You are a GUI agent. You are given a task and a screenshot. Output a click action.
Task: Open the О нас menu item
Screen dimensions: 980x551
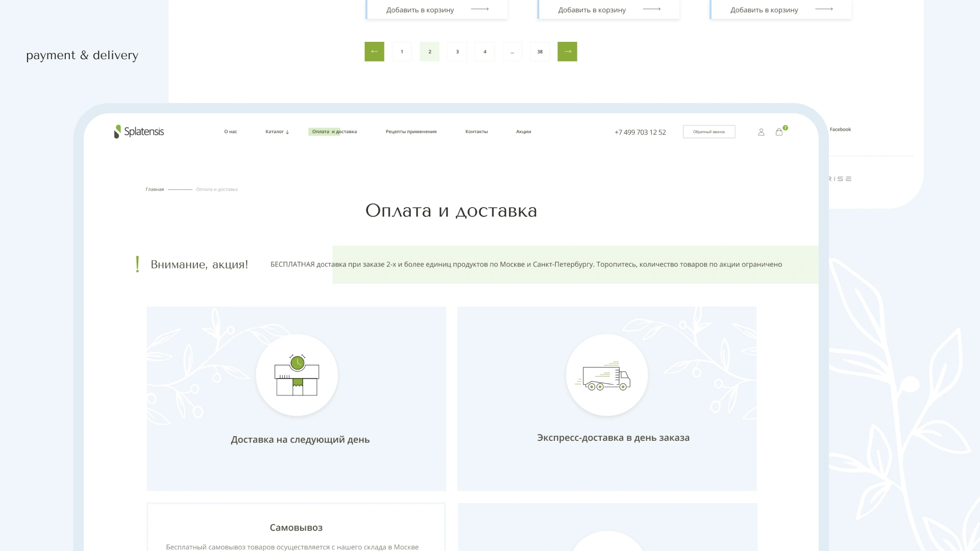[x=231, y=132]
